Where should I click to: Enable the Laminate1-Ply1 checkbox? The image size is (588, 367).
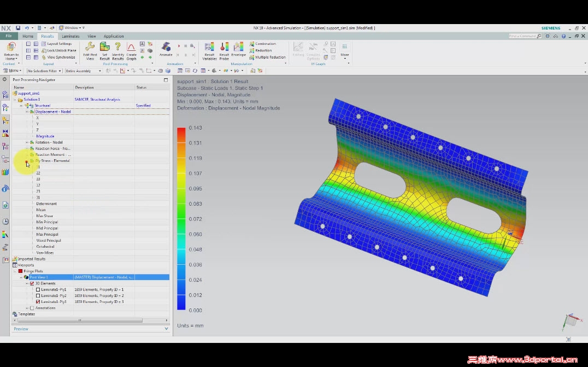pos(38,290)
